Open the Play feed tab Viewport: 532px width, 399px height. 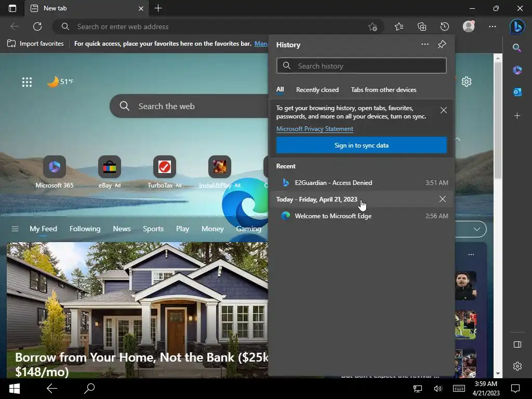click(182, 229)
